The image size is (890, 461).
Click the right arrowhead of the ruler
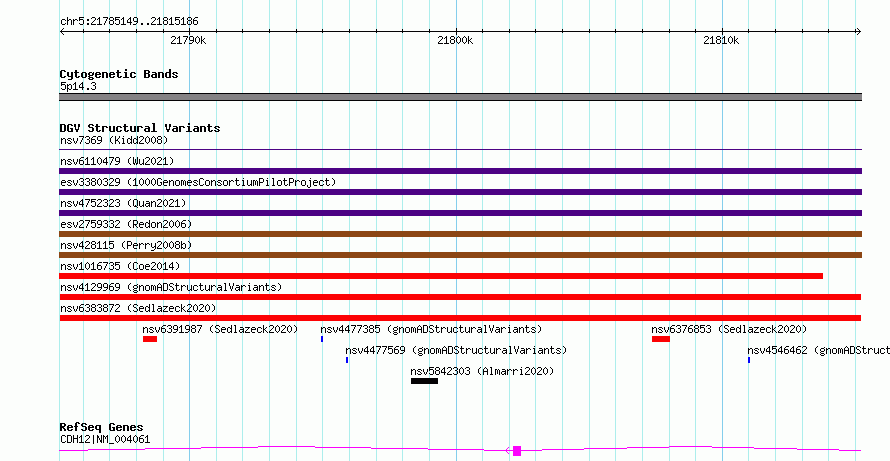[858, 32]
